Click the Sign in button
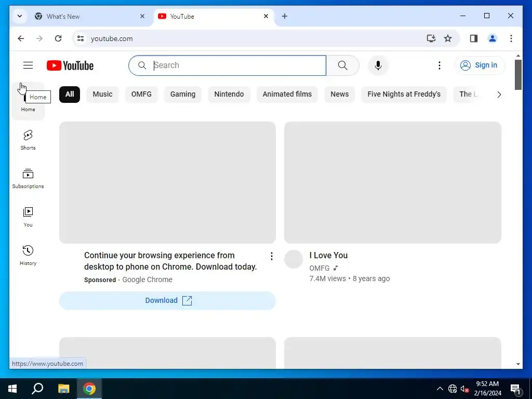This screenshot has width=532, height=399. 480,65
